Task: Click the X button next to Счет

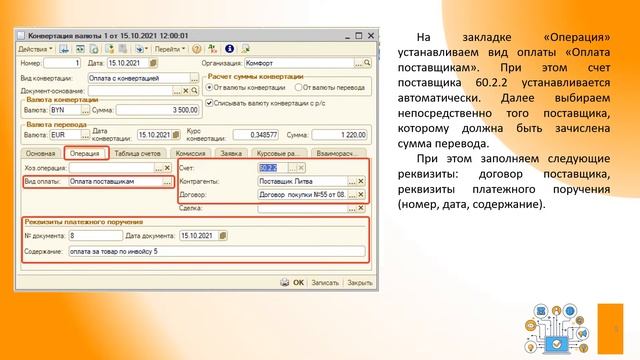Action: pos(301,168)
